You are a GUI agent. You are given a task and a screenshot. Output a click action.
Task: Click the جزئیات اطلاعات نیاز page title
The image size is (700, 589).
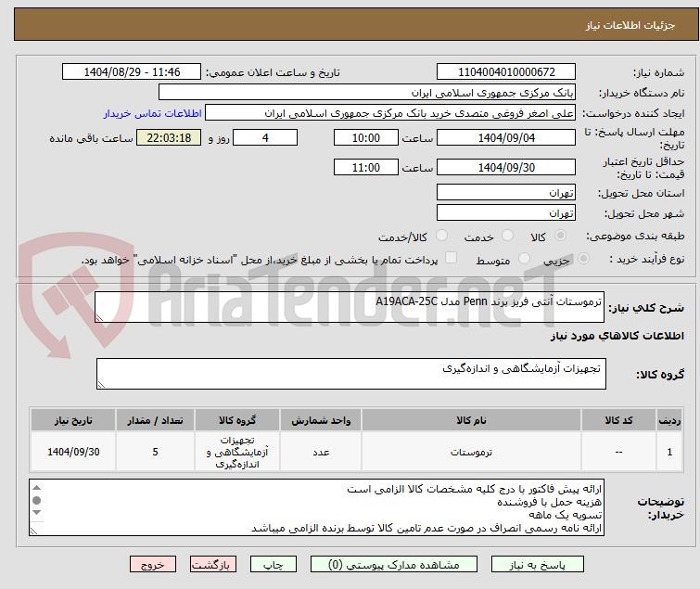coord(630,25)
